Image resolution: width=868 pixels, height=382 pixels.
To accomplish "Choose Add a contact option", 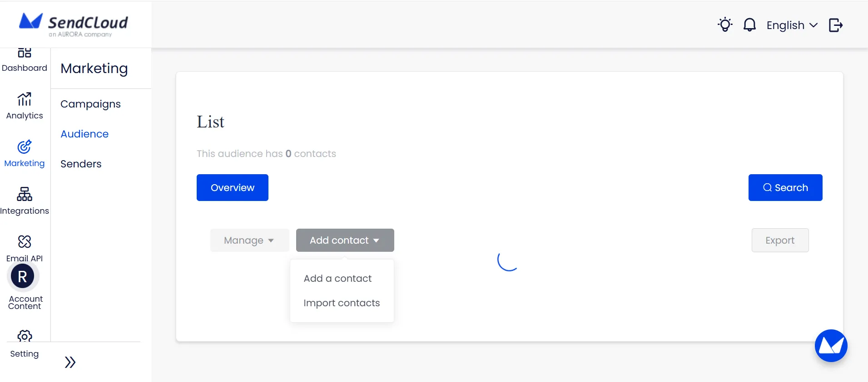I will 337,279.
